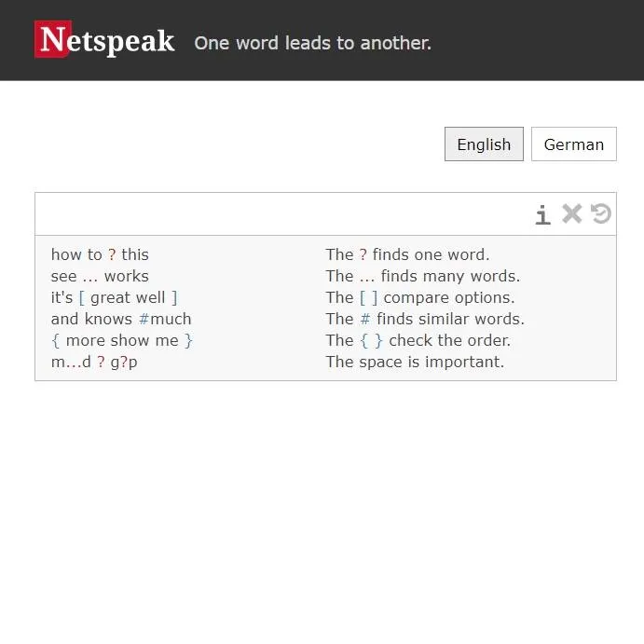Viewport: 644px width, 644px height.
Task: Click "The space is important." text
Action: (x=415, y=362)
